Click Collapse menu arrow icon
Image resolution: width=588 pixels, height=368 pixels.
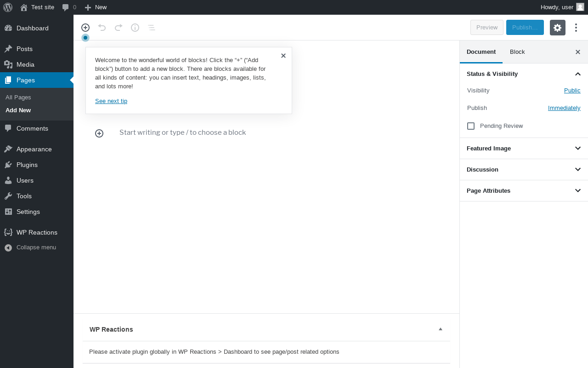[8, 247]
